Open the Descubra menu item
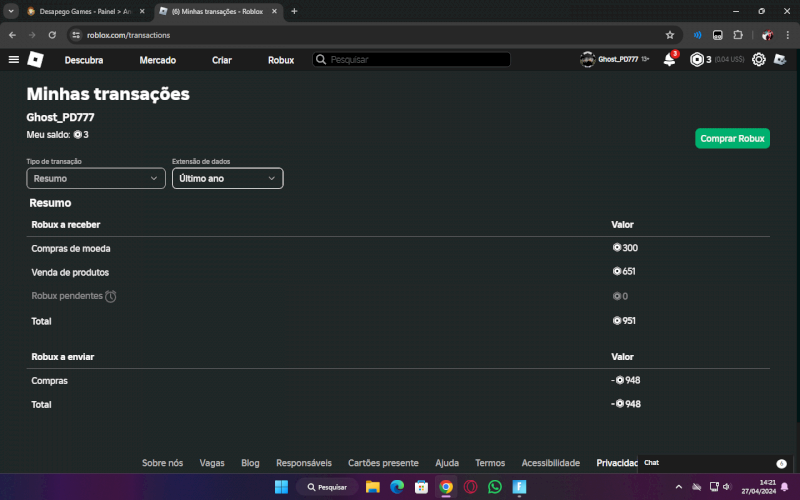800x500 pixels. pyautogui.click(x=84, y=60)
